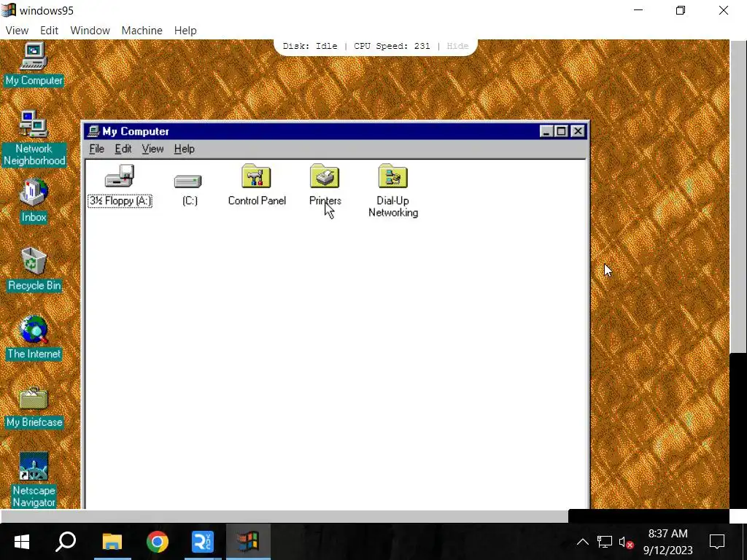Screen dimensions: 747x560
Task: Click the Disk: Idle status text
Action: pos(309,46)
